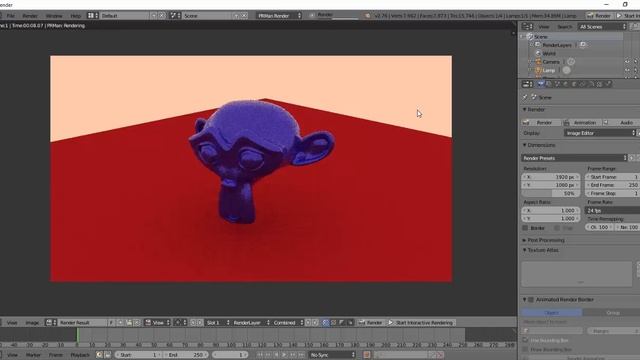Click the record keyframe button in timeline

tap(367, 355)
